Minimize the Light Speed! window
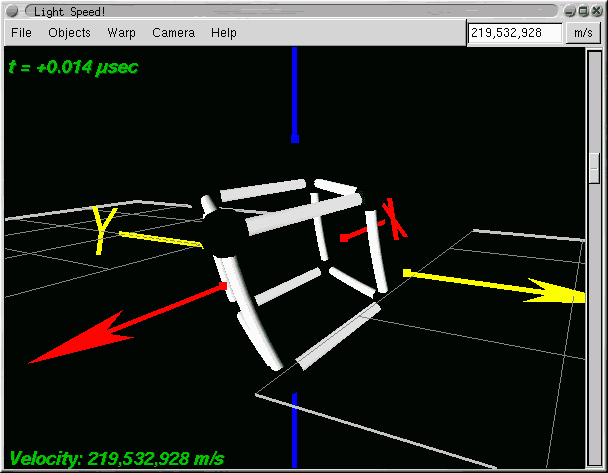Viewport: 608px width, 473px height. coord(569,11)
